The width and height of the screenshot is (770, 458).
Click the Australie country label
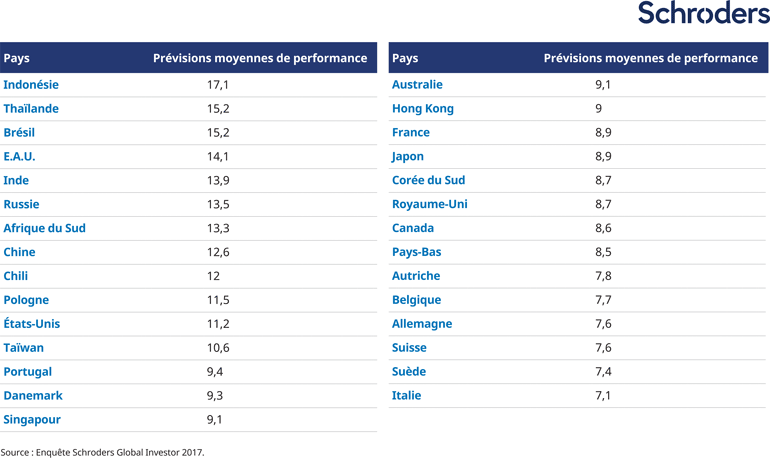pos(417,85)
